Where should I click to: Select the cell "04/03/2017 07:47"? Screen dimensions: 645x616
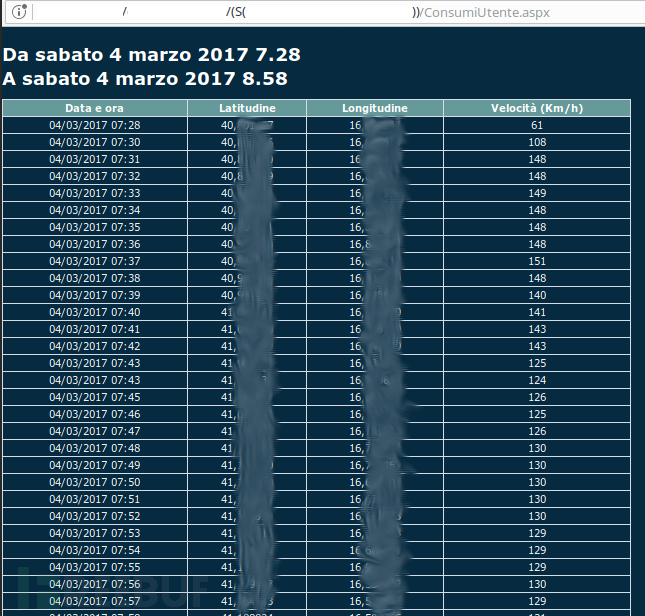95,431
